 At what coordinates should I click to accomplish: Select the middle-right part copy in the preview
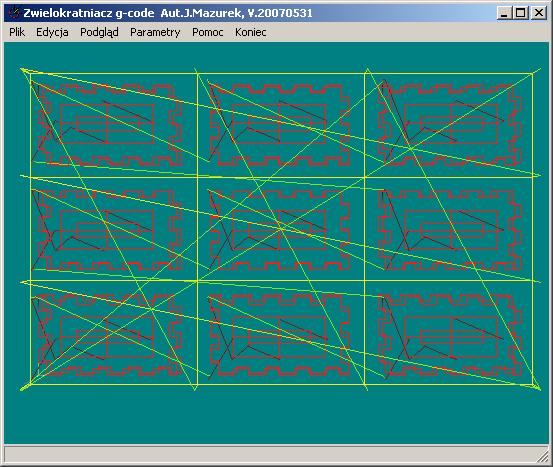450,230
